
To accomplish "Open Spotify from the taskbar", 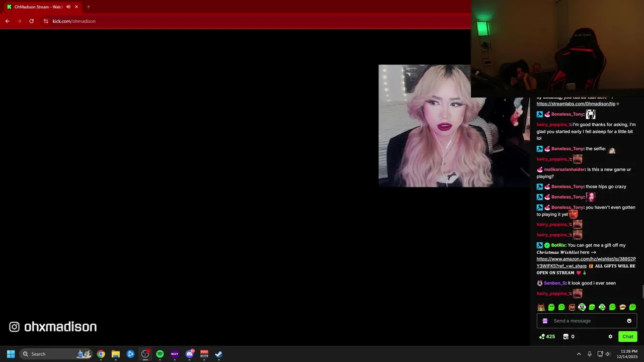I will coord(160,354).
